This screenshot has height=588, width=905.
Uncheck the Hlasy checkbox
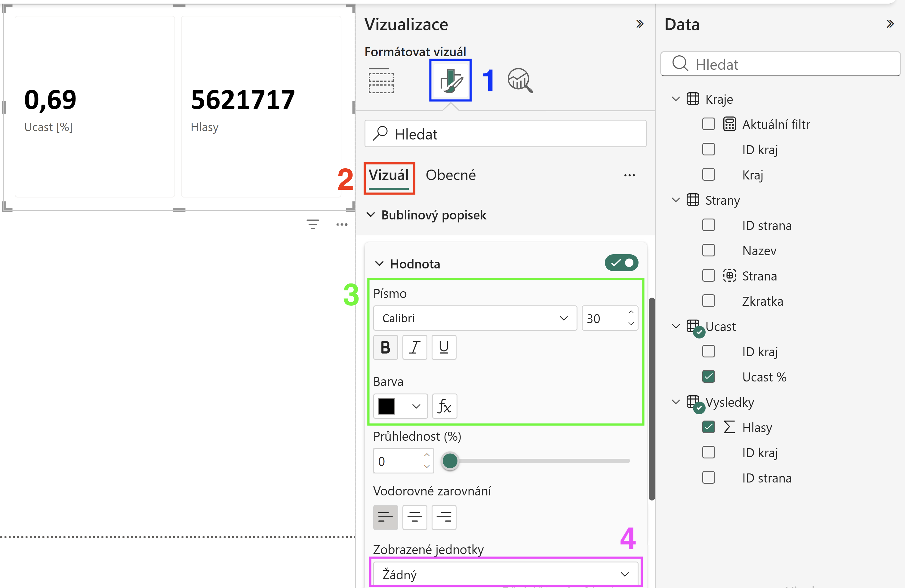(708, 427)
